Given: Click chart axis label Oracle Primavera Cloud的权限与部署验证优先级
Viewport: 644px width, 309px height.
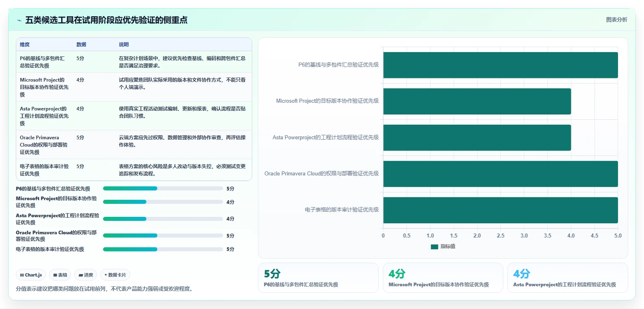Looking at the screenshot, I should click(322, 173).
